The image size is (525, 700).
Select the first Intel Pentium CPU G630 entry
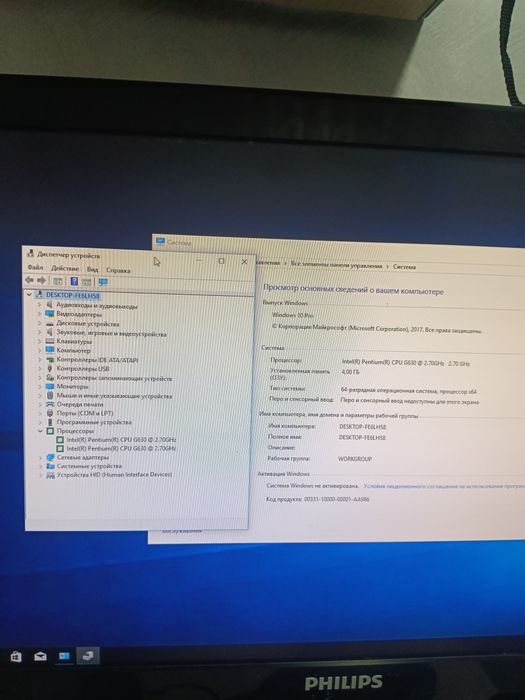(x=121, y=440)
